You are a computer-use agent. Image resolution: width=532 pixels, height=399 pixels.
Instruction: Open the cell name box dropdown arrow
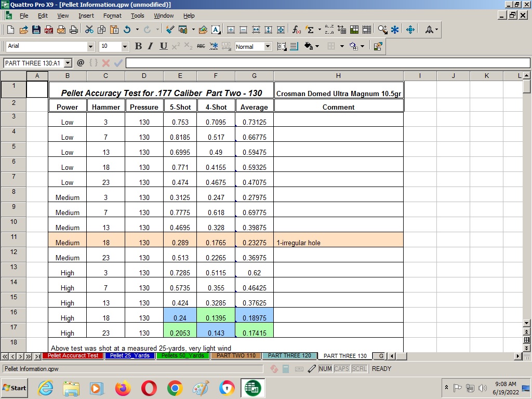click(68, 63)
